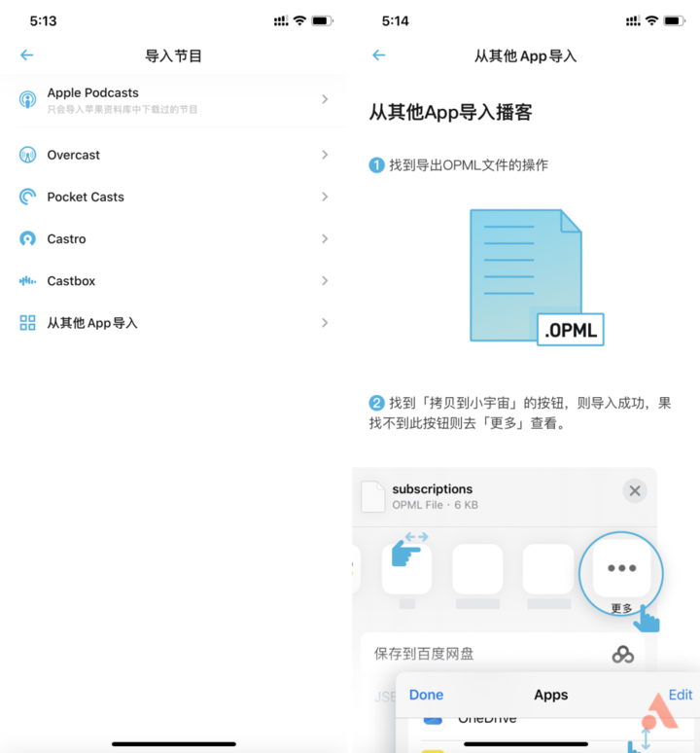Tap the Pocket Casts icon

tap(27, 197)
